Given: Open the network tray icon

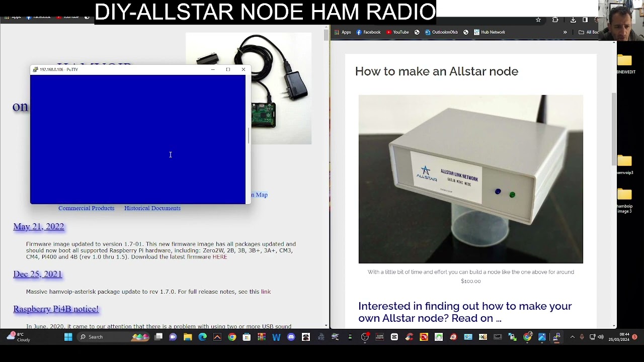Looking at the screenshot, I should pyautogui.click(x=592, y=337).
